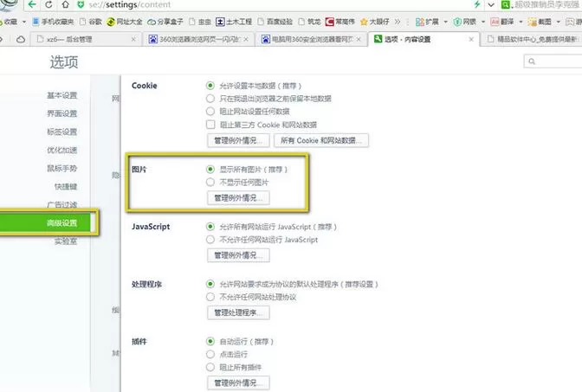This screenshot has height=392, width=582.
Task: Switch to the 精品软件中心 tab
Action: [x=533, y=39]
